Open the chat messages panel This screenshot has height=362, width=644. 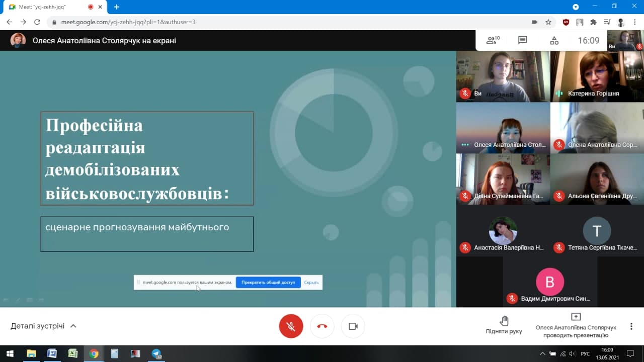pyautogui.click(x=523, y=41)
